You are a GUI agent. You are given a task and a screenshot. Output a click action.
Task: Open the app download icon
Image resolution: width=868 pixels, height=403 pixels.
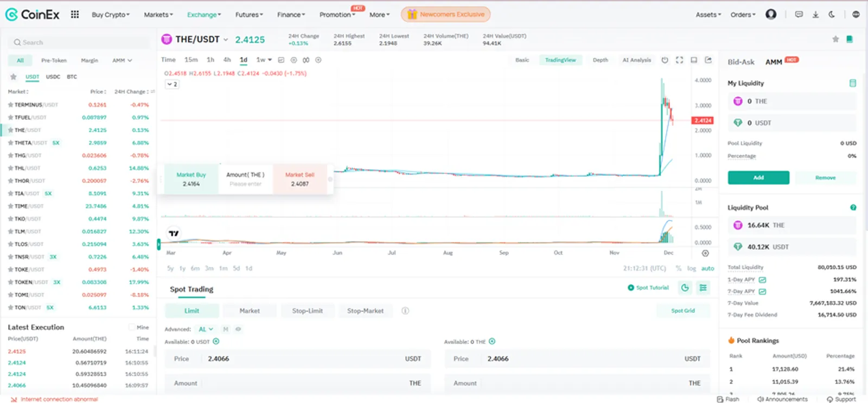click(x=815, y=15)
